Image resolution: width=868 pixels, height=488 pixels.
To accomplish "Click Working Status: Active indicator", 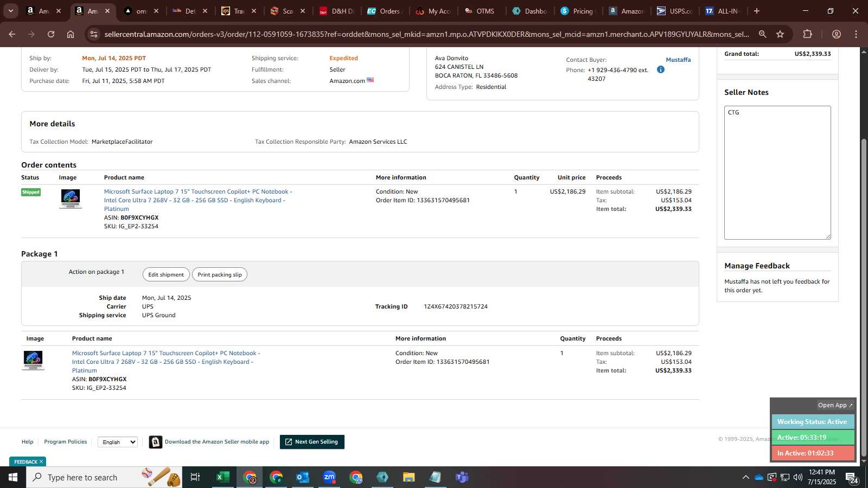I will [x=813, y=422].
